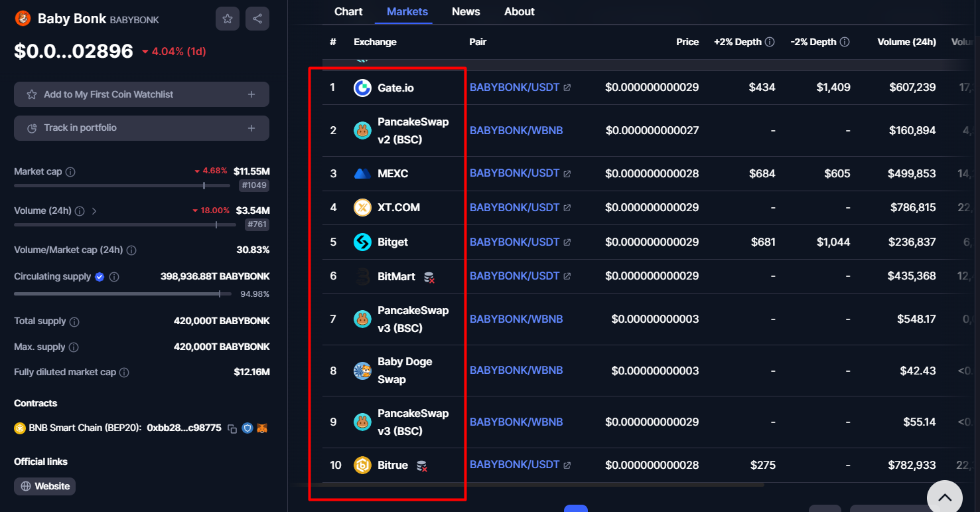This screenshot has width=980, height=512.
Task: Open +2% Depth info icon
Action: tap(770, 42)
